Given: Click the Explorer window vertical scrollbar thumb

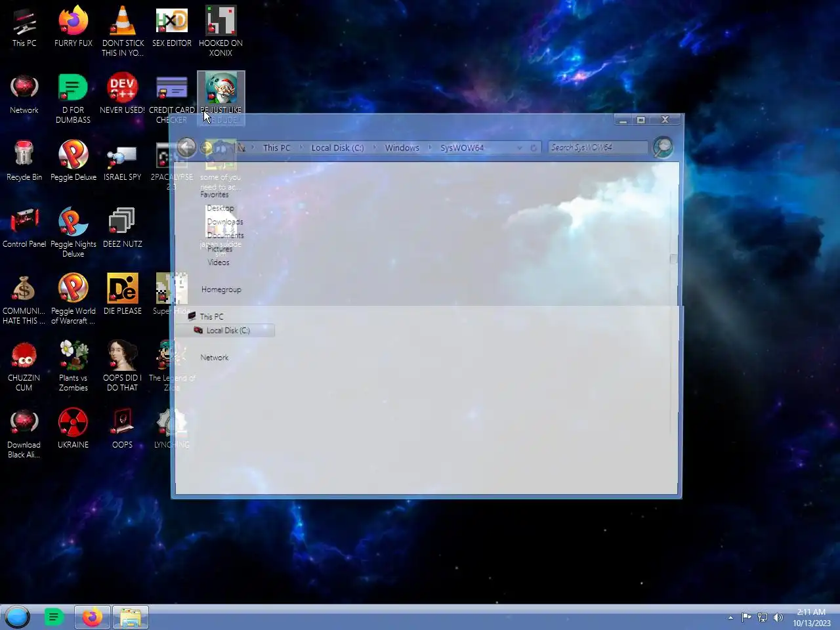Looking at the screenshot, I should (673, 259).
